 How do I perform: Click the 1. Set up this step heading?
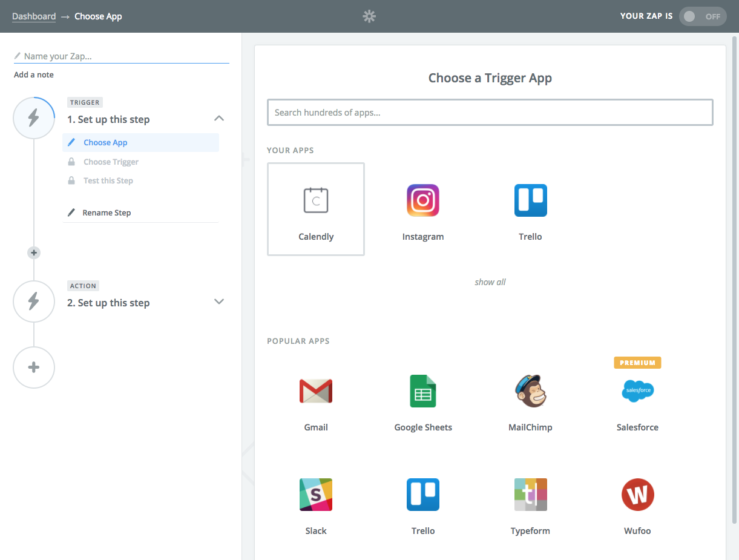click(108, 119)
